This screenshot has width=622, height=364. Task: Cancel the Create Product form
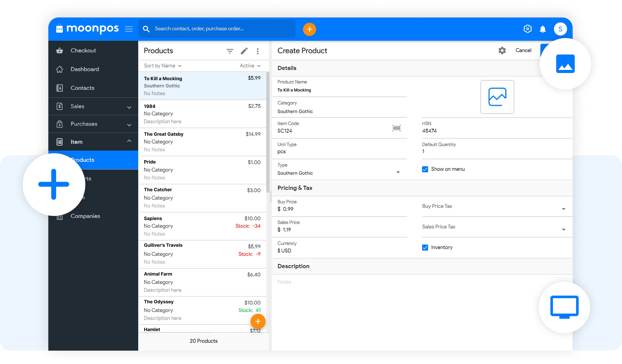coord(523,50)
